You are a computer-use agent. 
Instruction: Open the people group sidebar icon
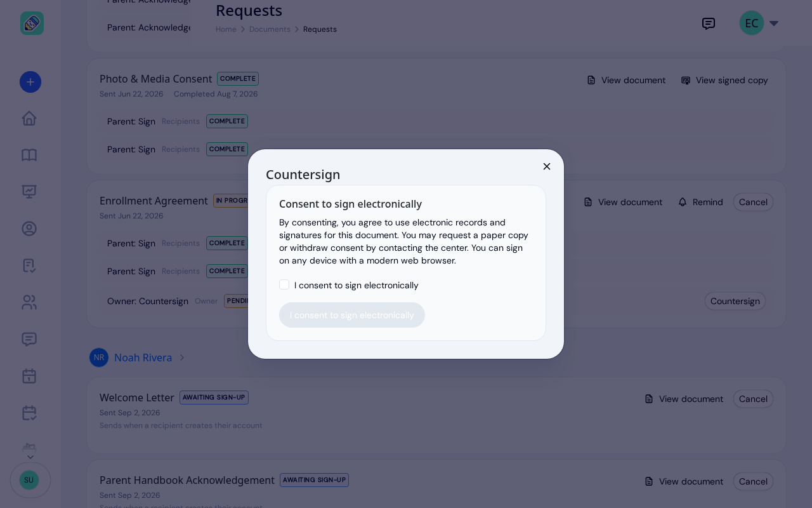click(x=29, y=302)
